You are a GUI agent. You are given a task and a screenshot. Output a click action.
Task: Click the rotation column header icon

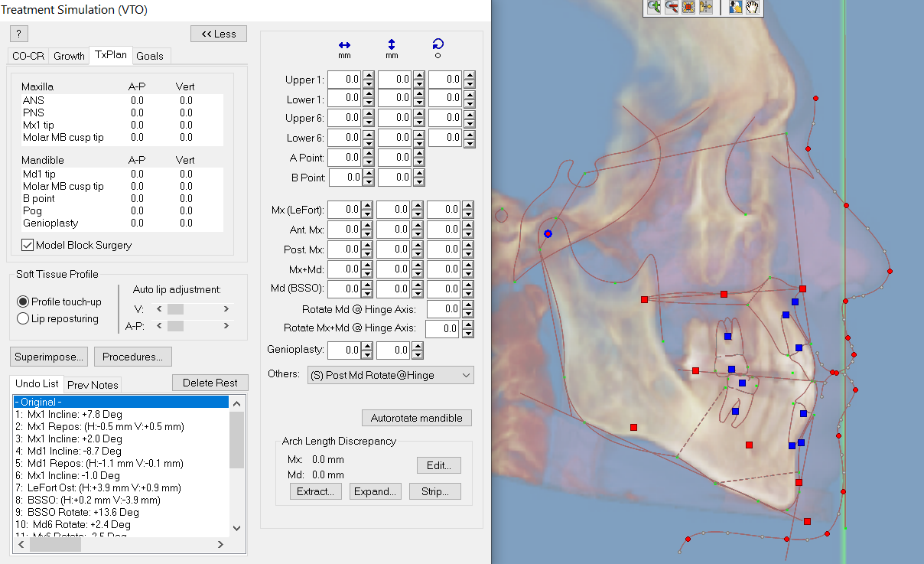[x=438, y=48]
